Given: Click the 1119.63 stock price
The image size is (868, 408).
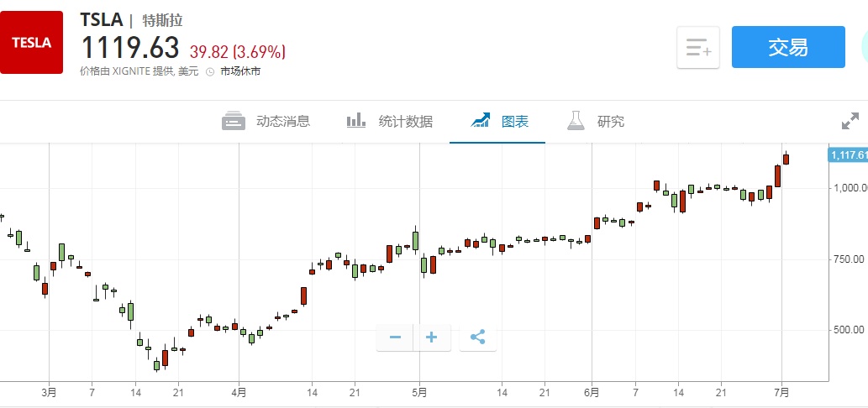Looking at the screenshot, I should pyautogui.click(x=130, y=47).
